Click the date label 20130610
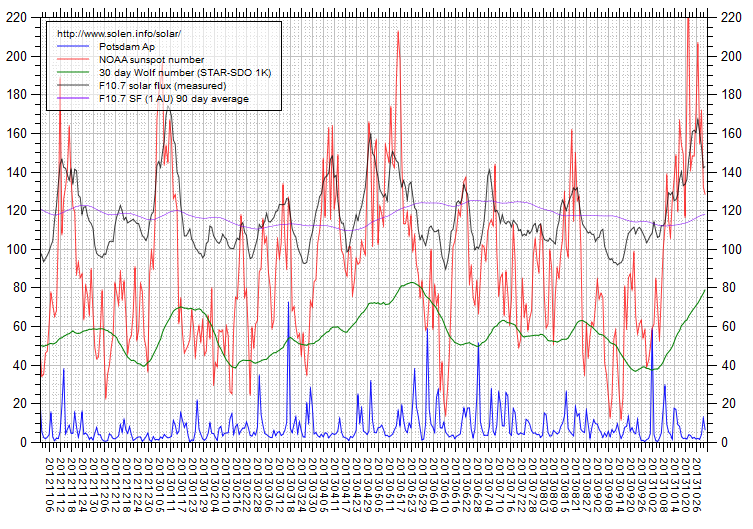 [447, 485]
